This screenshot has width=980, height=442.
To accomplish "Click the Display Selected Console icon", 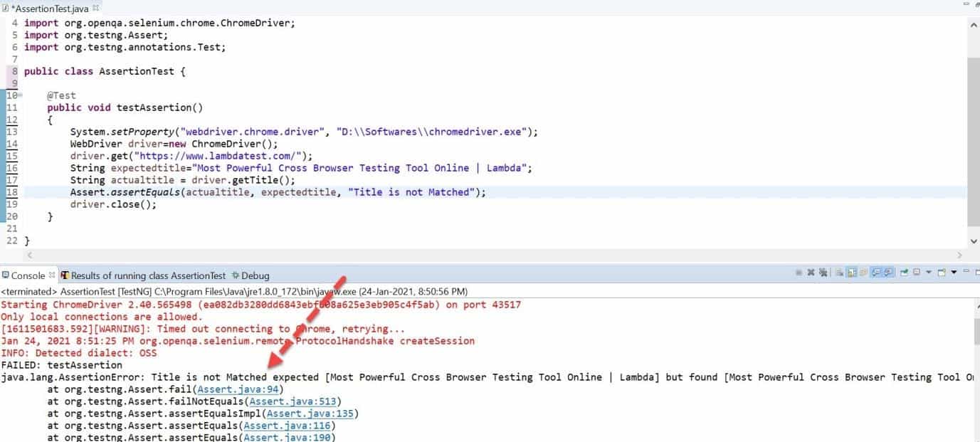I will click(917, 273).
